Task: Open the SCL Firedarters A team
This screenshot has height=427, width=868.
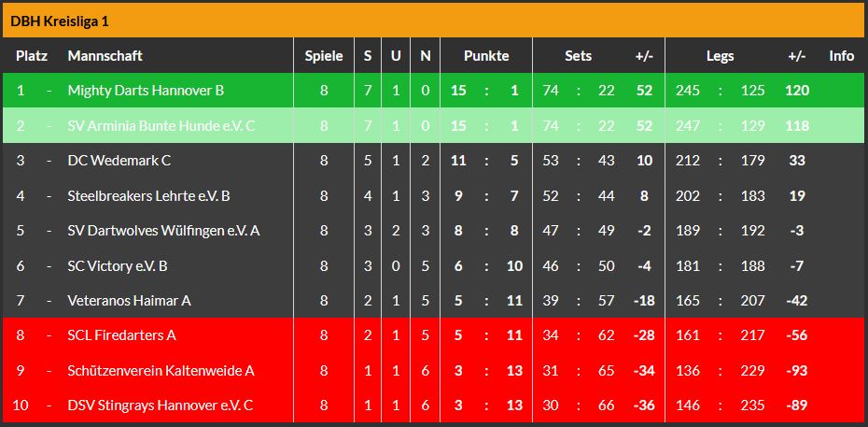Action: coord(121,335)
